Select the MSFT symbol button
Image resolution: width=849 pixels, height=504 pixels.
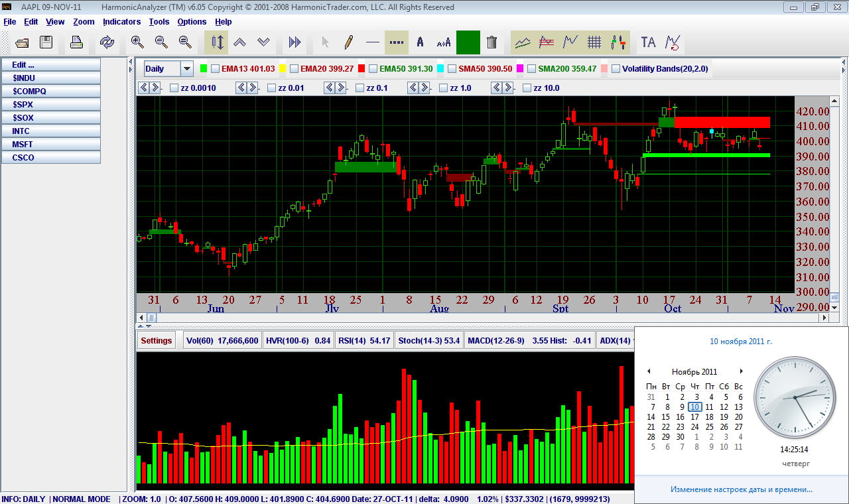pos(51,144)
